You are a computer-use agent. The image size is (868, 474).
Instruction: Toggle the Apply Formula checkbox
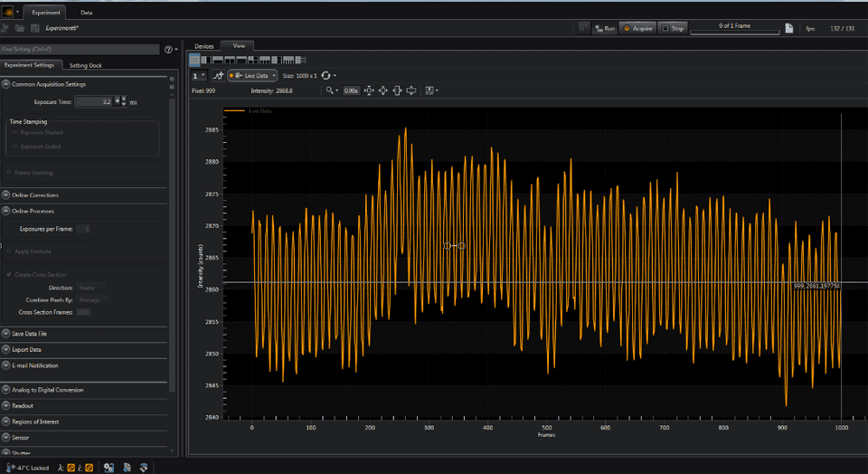coord(8,251)
